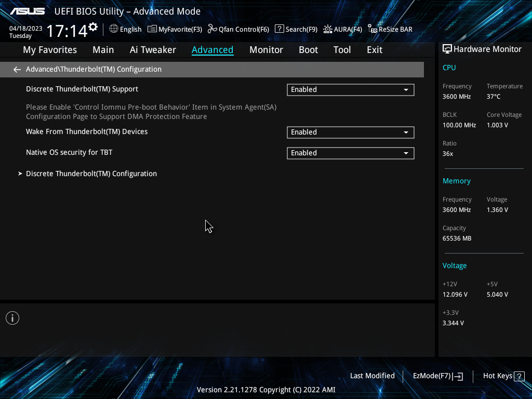Click the Search question mark icon
The width and height of the screenshot is (532, 399).
coord(279,29)
